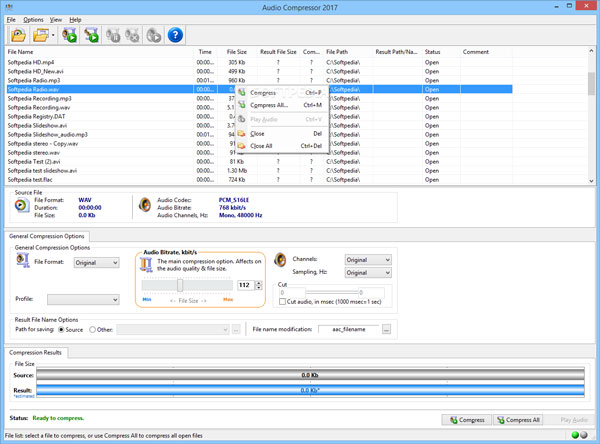Click the Compress All toolbar icon

coord(91,35)
